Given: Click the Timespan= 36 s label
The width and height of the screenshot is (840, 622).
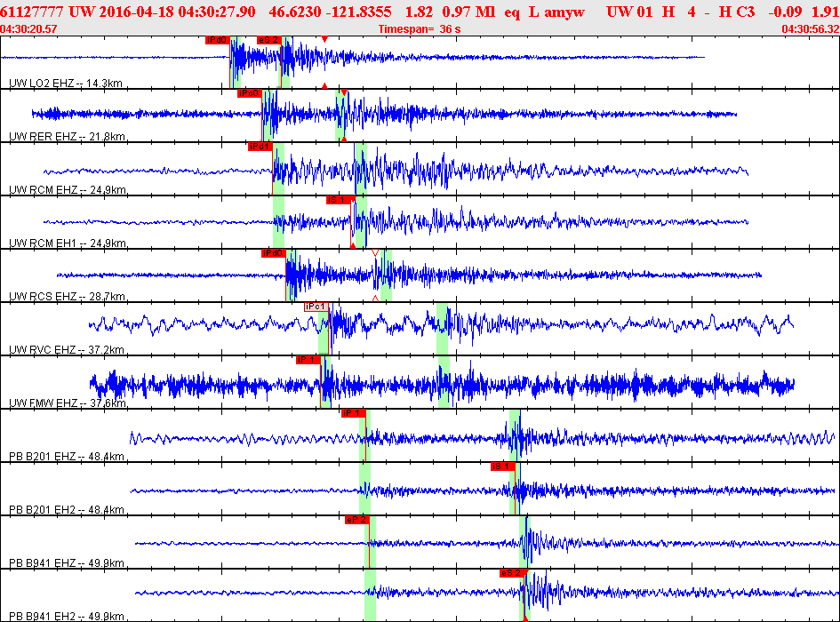Looking at the screenshot, I should pyautogui.click(x=420, y=29).
